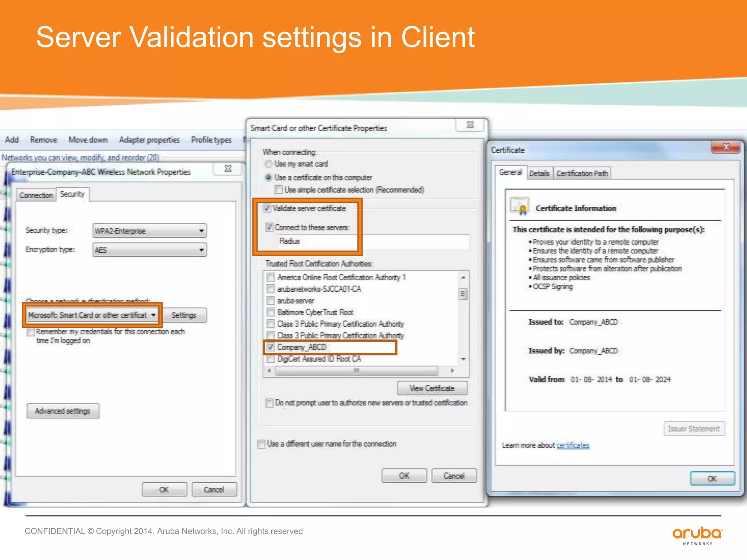Select the 'Use my smart card' radio button

tap(268, 164)
